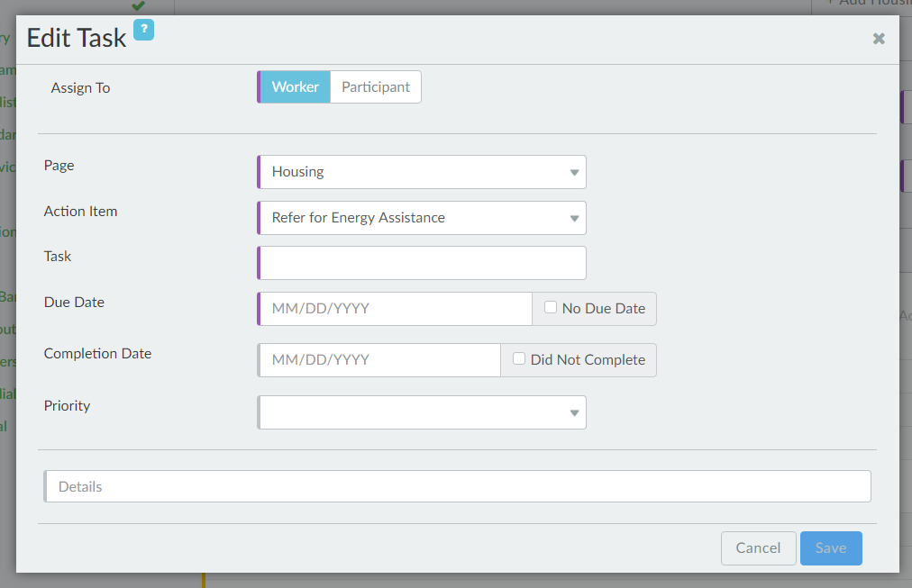Click the 'Did Not Complete' label text
Viewport: 912px width, 588px height.
tap(588, 360)
